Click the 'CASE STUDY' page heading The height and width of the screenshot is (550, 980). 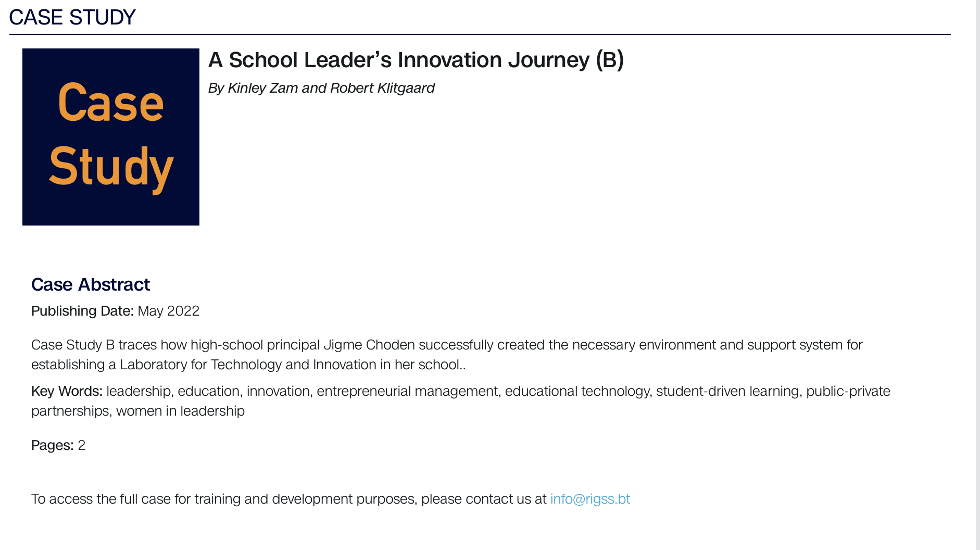click(72, 18)
